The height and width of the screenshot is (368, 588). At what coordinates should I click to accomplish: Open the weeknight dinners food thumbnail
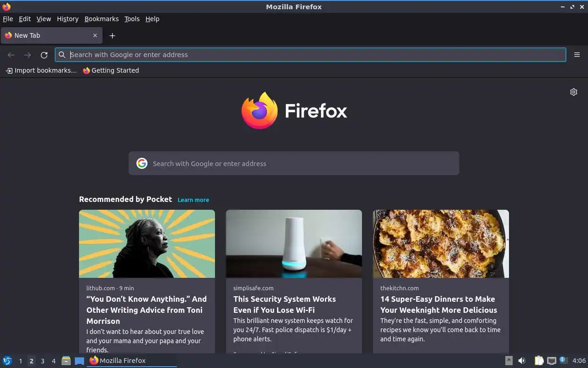tap(441, 244)
